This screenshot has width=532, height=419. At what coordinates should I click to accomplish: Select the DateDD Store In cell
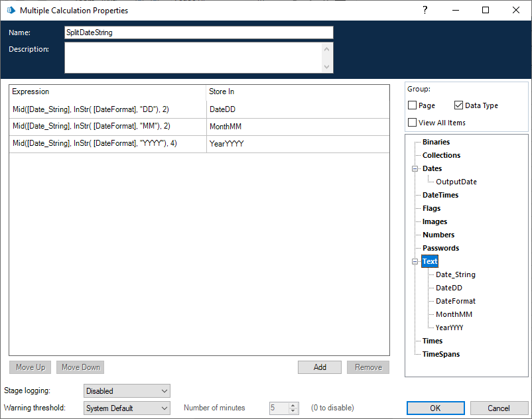tap(298, 110)
